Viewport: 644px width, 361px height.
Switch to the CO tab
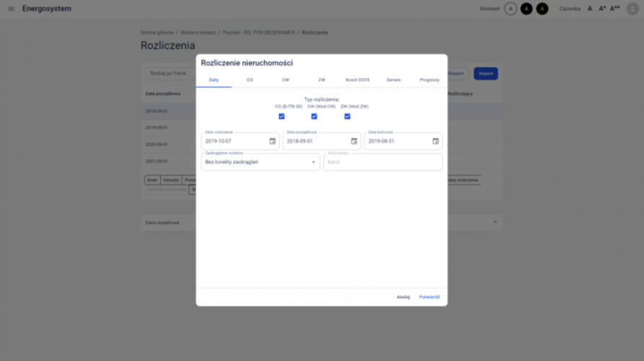[x=250, y=79]
